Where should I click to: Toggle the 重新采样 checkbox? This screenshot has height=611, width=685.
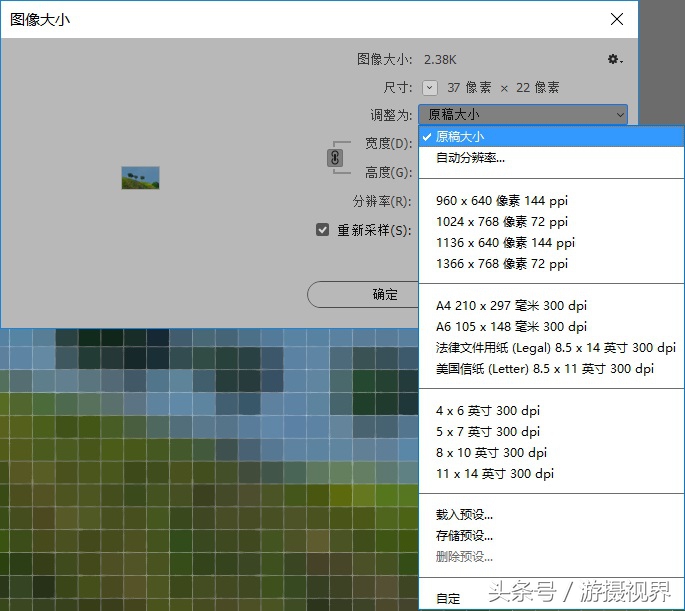click(322, 230)
